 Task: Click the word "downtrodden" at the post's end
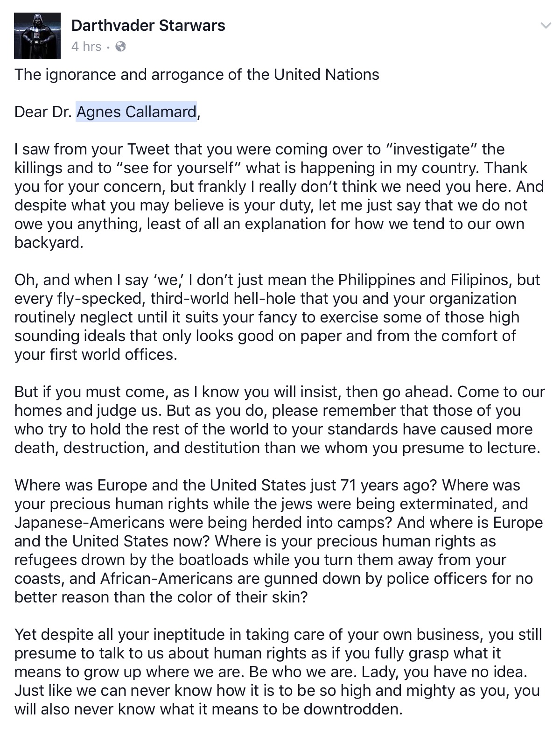click(352, 709)
